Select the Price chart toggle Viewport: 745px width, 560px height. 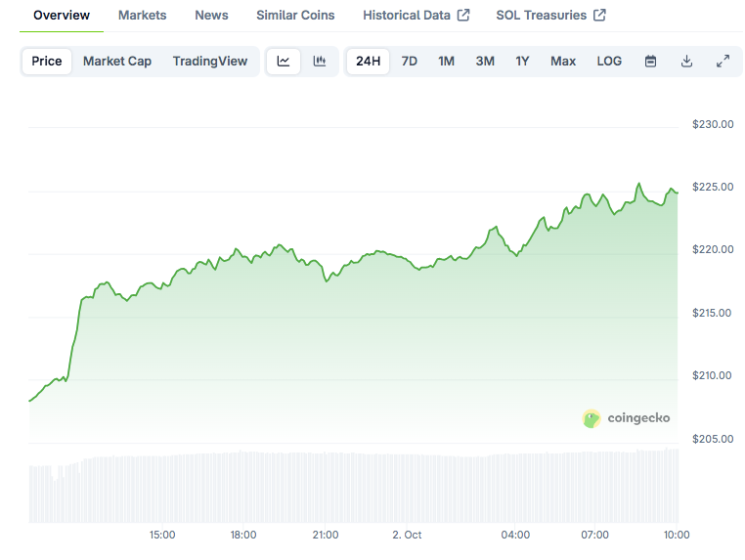(47, 61)
